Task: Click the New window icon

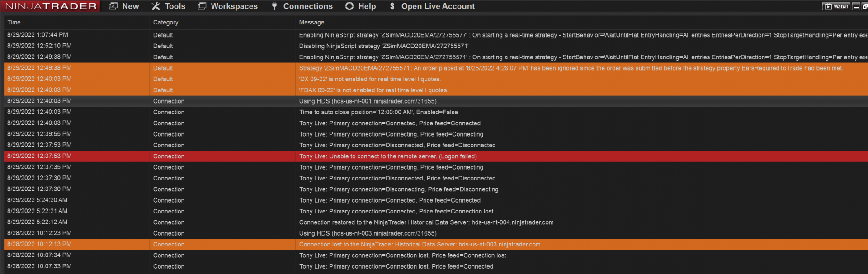Action: [113, 6]
